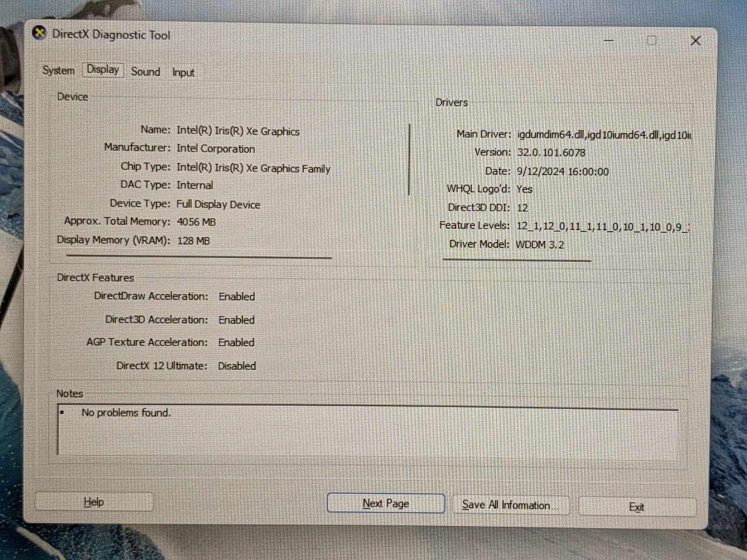Screen dimensions: 747x560
Task: Minimize the DirectX Diagnostic Tool window
Action: click(x=609, y=41)
